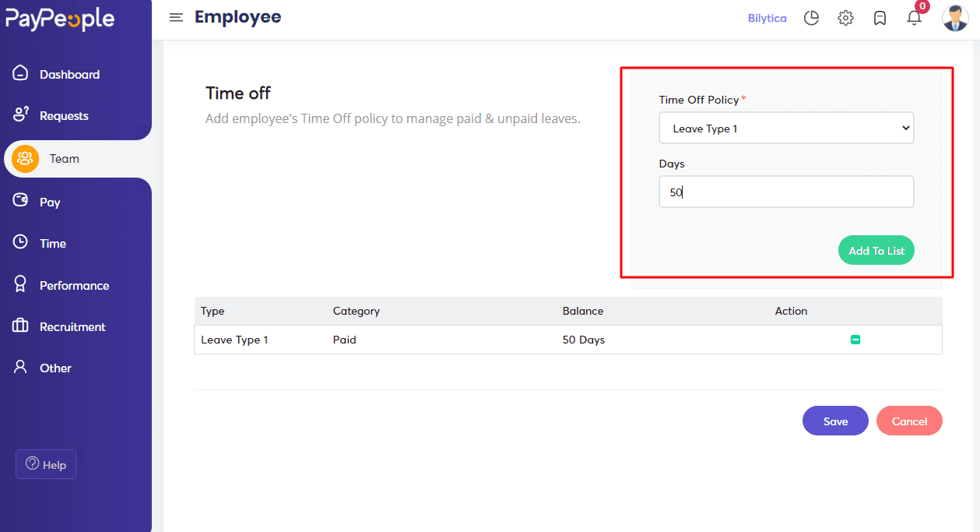Screen dimensions: 980x532
Task: Open settings gear icon in header
Action: coord(845,18)
